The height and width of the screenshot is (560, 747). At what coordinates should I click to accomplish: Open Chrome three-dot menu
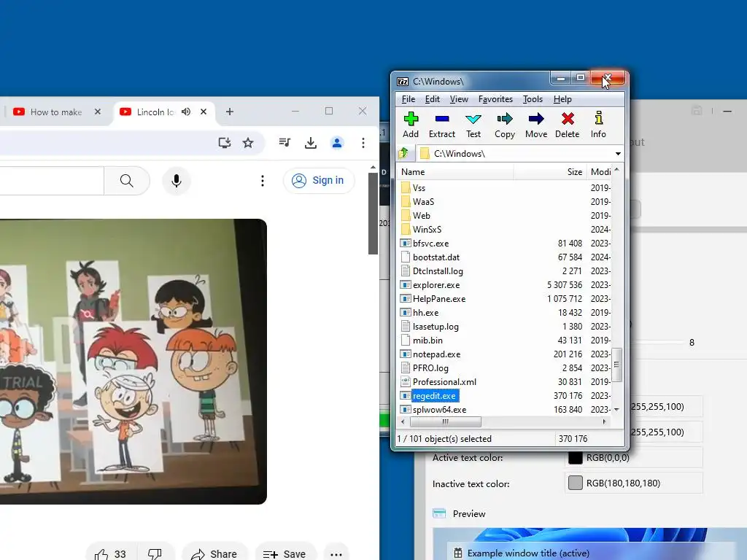click(363, 142)
